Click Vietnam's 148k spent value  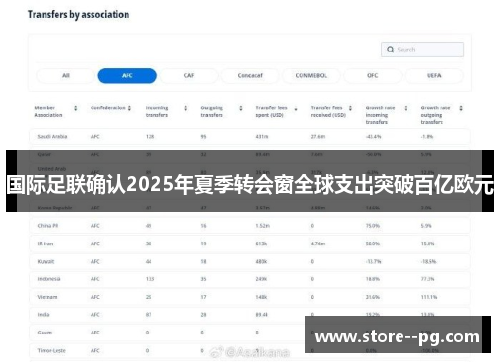pos(261,297)
